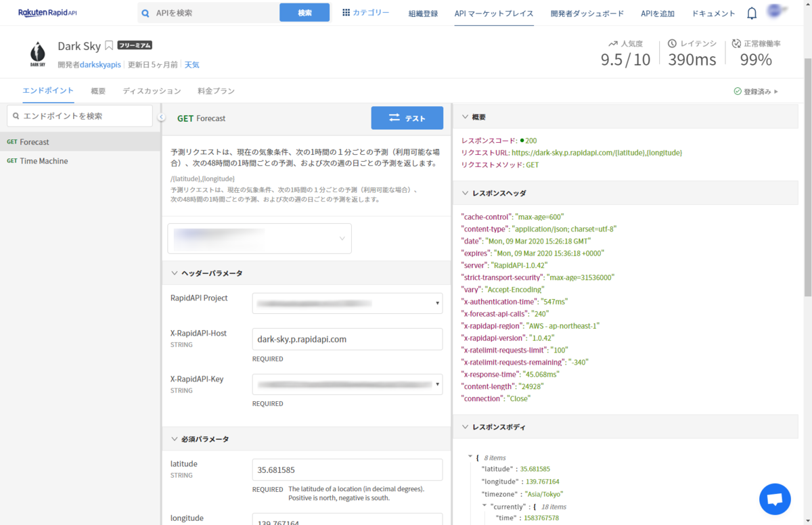This screenshot has height=525, width=812.
Task: Click the "x-ratelimit-requests-remaining" header line
Action: coord(524,362)
